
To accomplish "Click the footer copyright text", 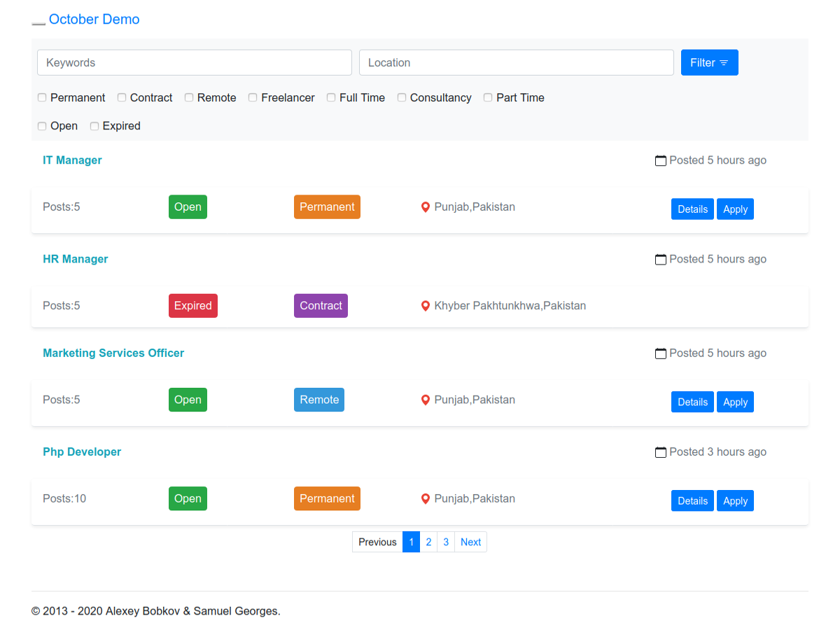I will tap(156, 611).
